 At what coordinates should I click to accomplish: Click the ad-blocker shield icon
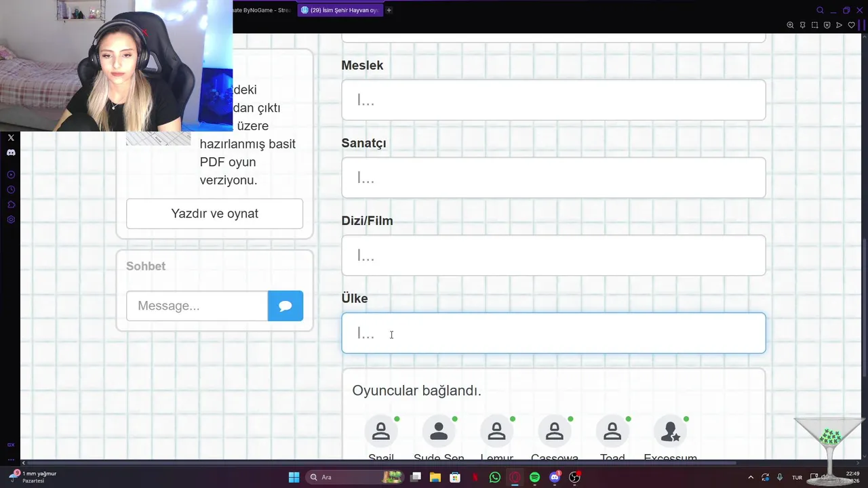pyautogui.click(x=827, y=25)
